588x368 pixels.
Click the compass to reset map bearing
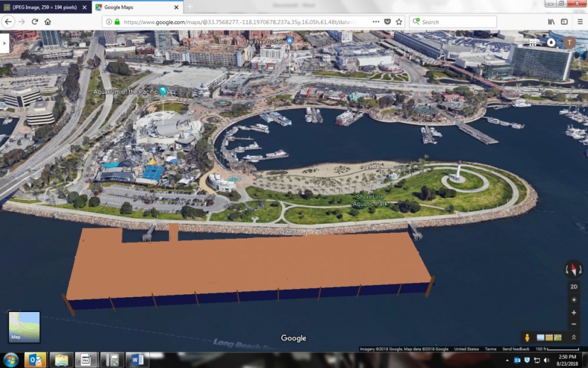point(573,269)
